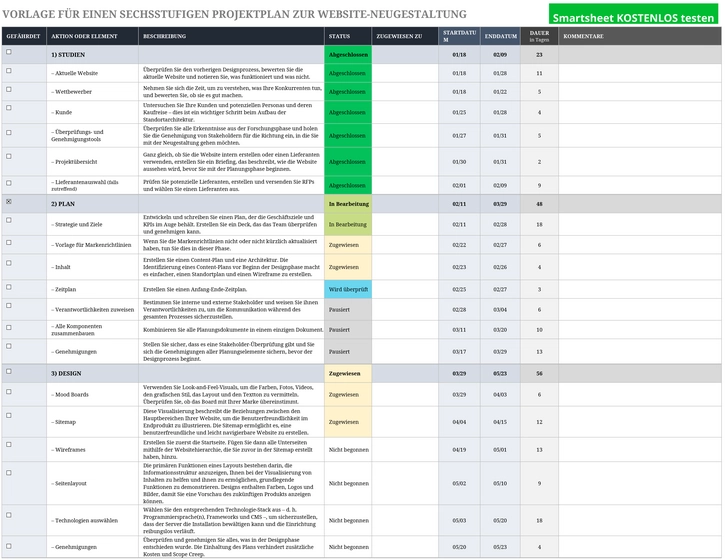Screen dimensions: 725x560
Task: Select the – Technologien auswählen task cell
Action: click(x=92, y=521)
